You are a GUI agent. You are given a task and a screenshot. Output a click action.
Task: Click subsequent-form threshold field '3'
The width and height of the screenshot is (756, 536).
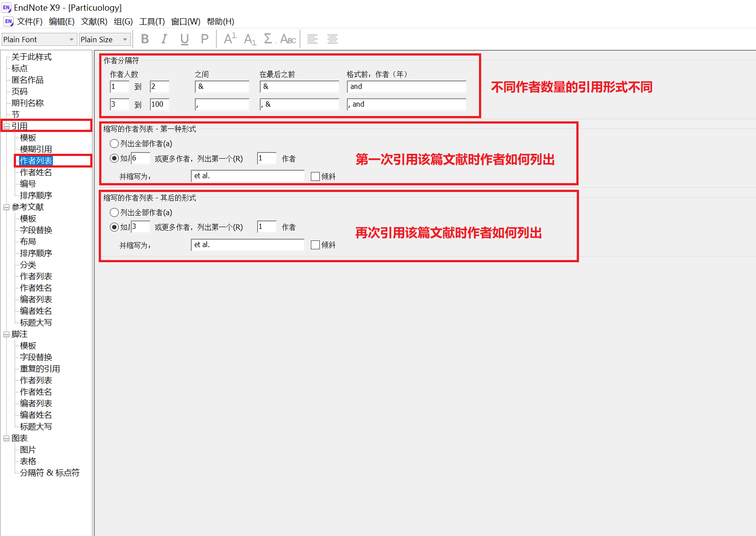140,227
